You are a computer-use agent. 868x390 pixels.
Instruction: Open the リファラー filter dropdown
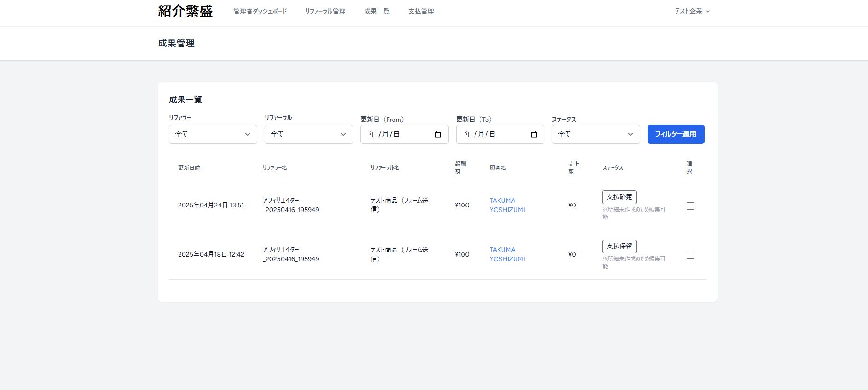click(x=213, y=134)
